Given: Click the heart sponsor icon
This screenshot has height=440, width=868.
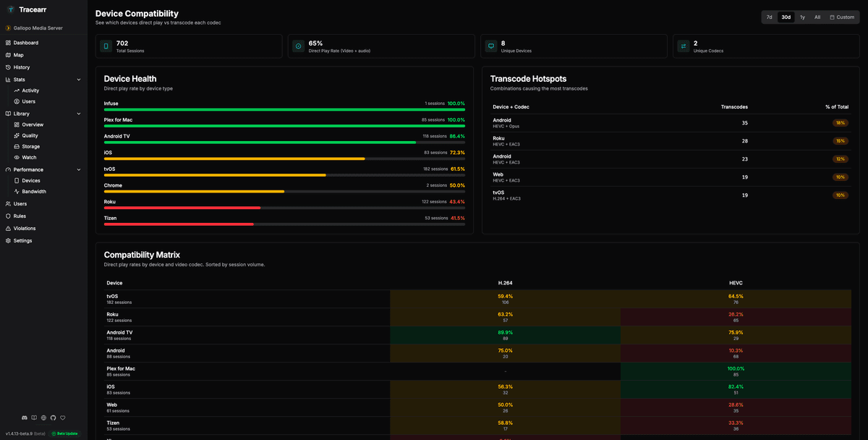Looking at the screenshot, I should tap(62, 418).
